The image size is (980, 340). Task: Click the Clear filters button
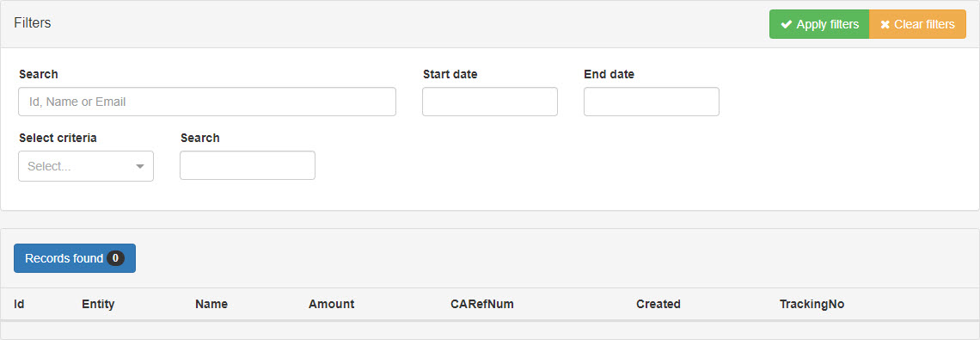point(917,24)
